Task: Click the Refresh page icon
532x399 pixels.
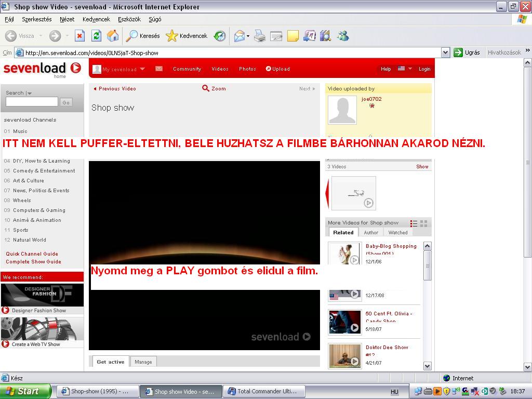Action: coord(96,36)
